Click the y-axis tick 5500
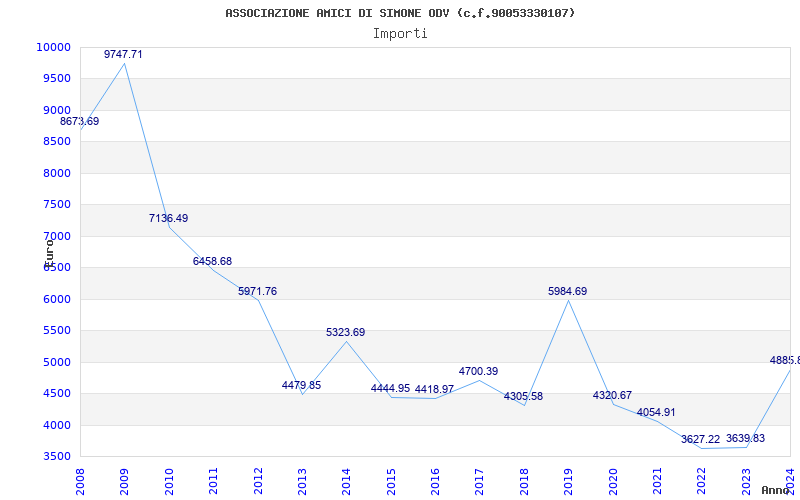Viewport: 800px width, 500px height. coord(56,331)
